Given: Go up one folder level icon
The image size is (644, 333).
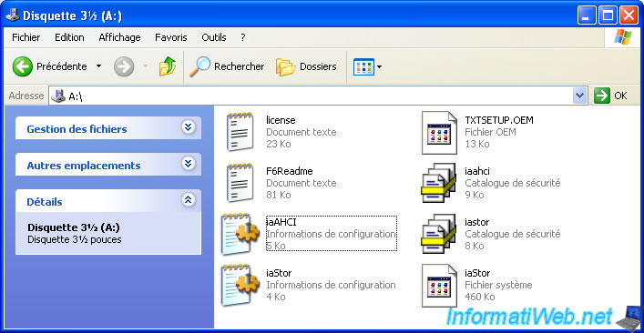Looking at the screenshot, I should point(168,66).
